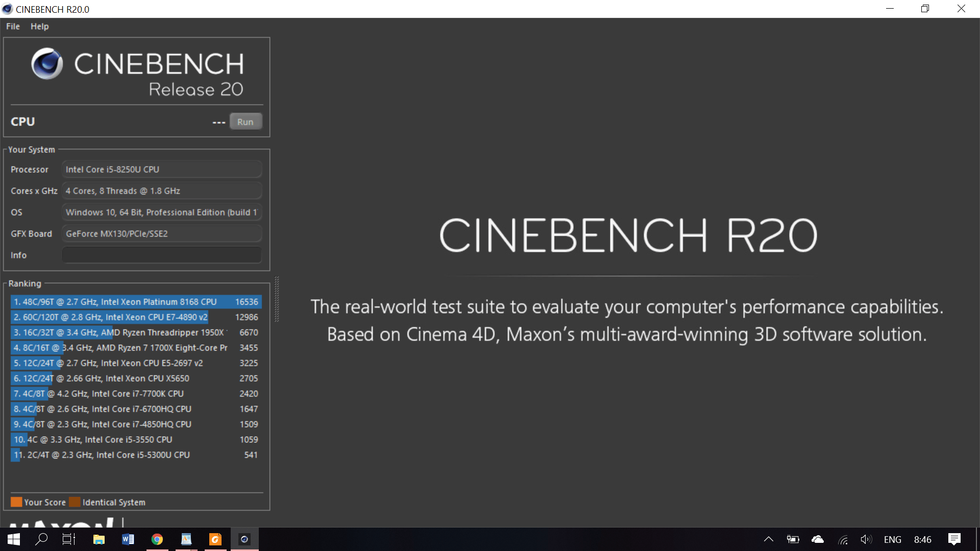
Task: Click the orange Your Score swatch
Action: tap(16, 502)
